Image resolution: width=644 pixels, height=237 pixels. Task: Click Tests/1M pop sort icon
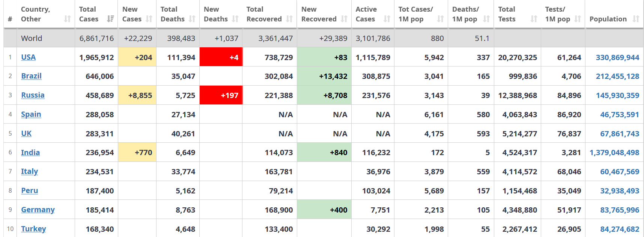coord(578,19)
